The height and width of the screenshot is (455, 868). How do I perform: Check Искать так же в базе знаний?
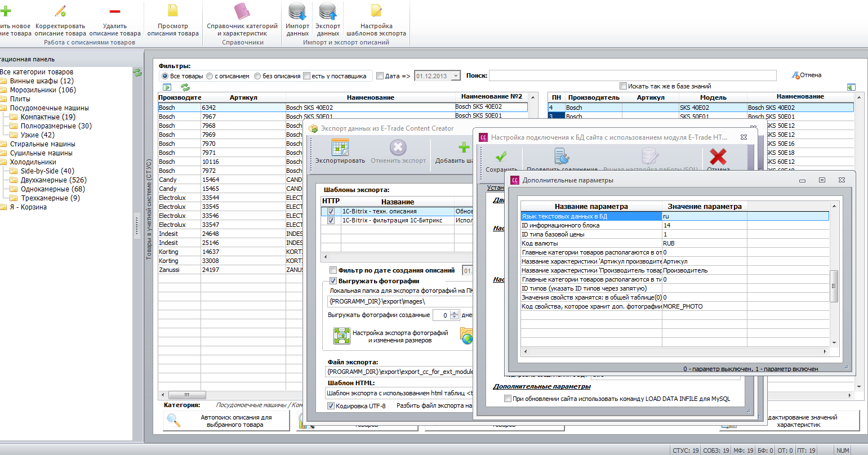(623, 86)
